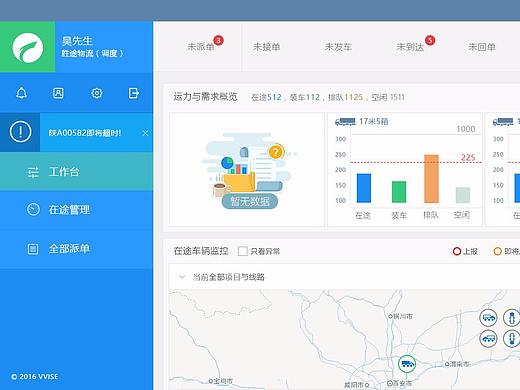Switch to the 未接单 tab

266,47
